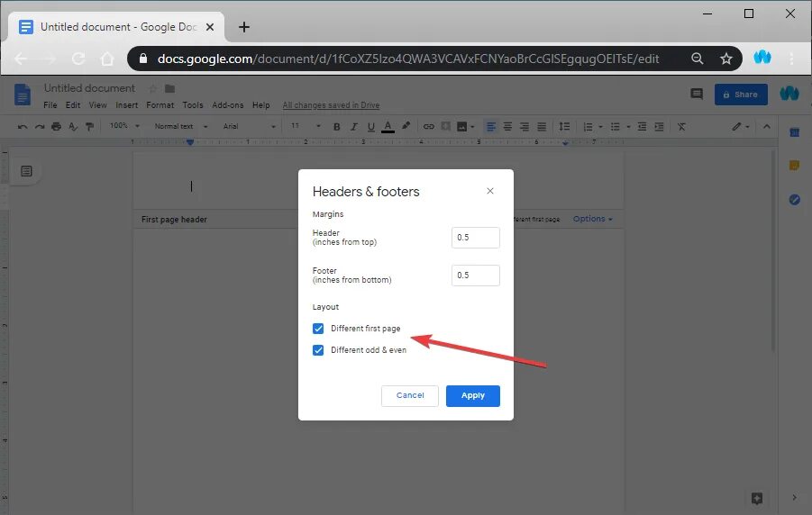
Task: Open Calendar side panel icon
Action: [x=794, y=132]
